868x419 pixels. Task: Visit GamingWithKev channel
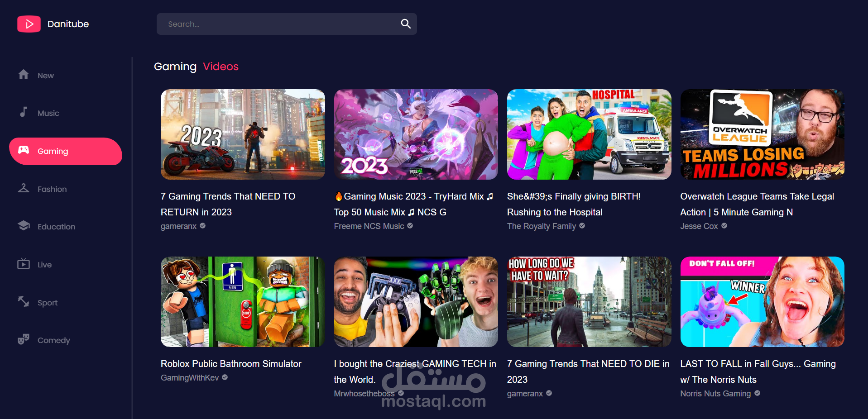pos(190,377)
